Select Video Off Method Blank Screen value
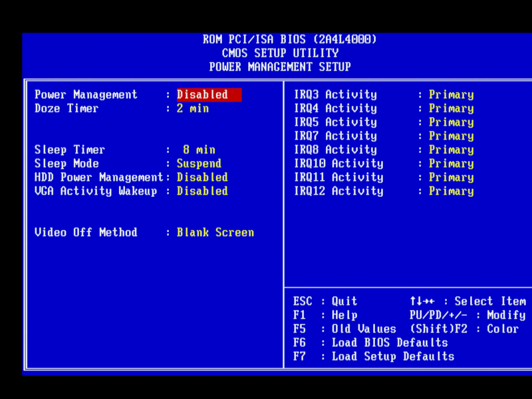This screenshot has width=532, height=399. tap(215, 233)
